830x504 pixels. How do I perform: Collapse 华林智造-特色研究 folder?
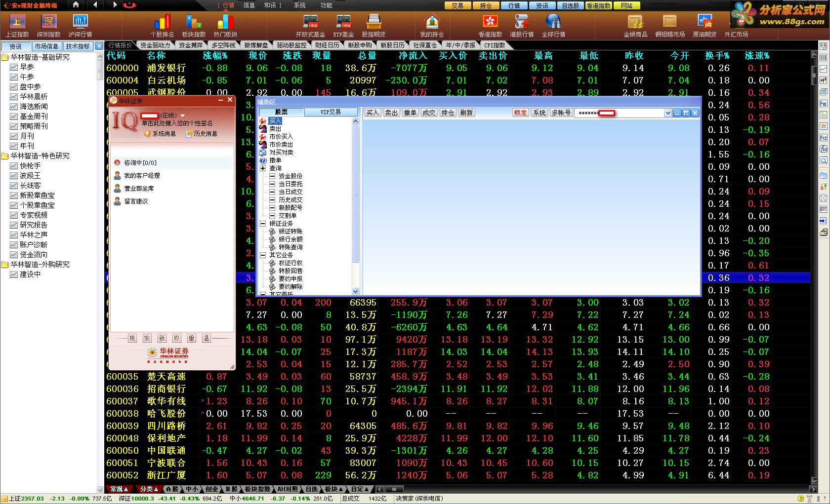5,156
